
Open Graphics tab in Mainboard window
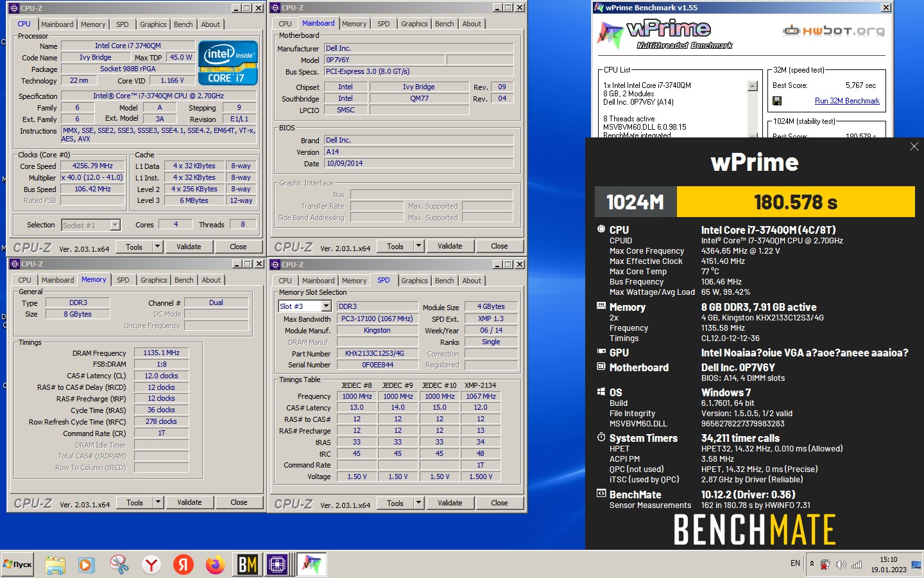414,24
